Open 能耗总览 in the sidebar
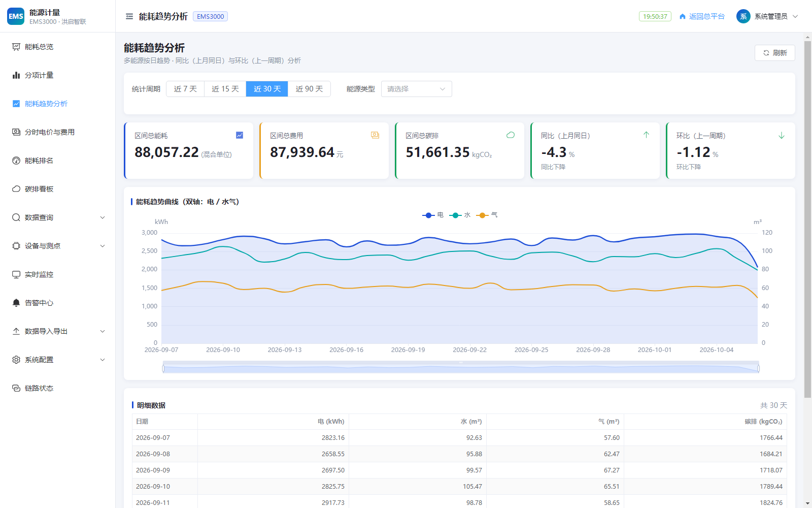 [57, 47]
